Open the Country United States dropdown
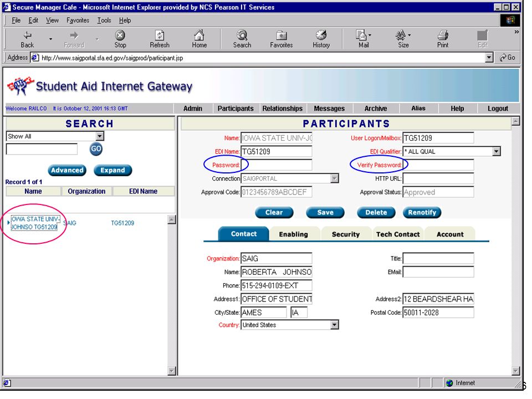This screenshot has height=399, width=532. 335,325
